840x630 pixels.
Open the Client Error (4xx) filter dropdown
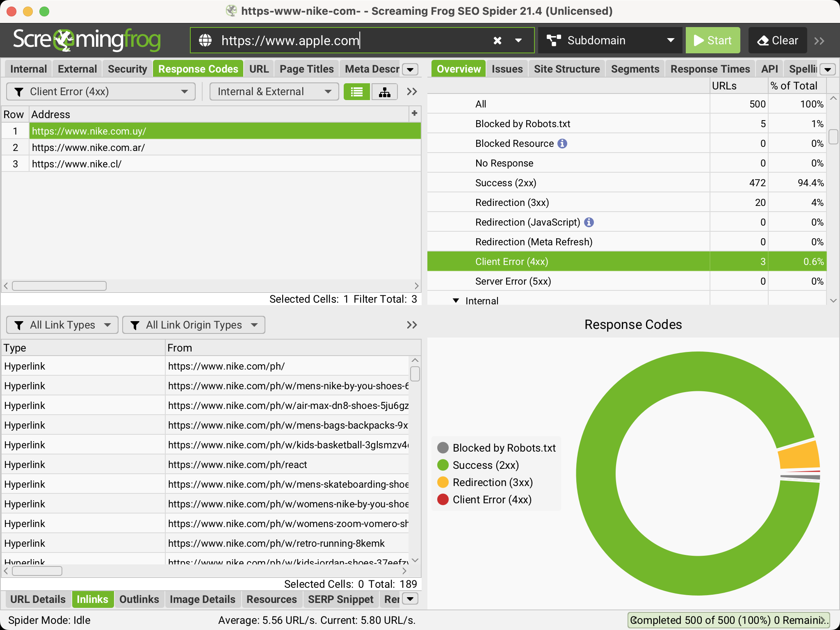click(x=100, y=92)
